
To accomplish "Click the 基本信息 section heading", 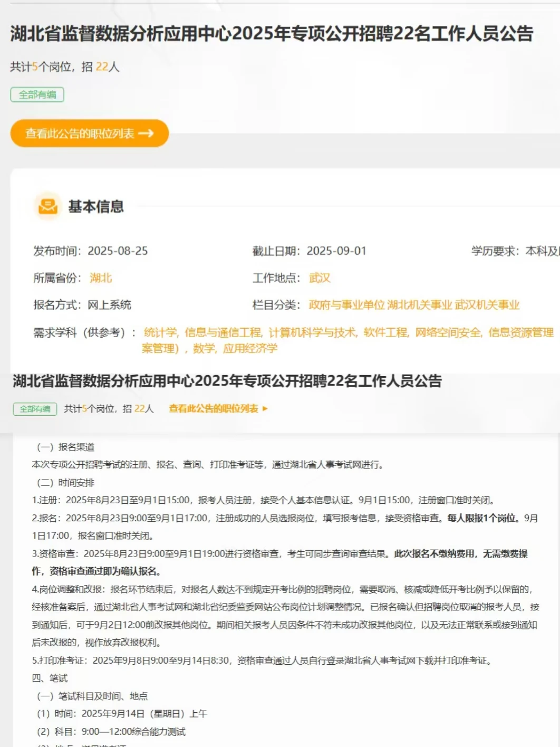I will tap(96, 206).
